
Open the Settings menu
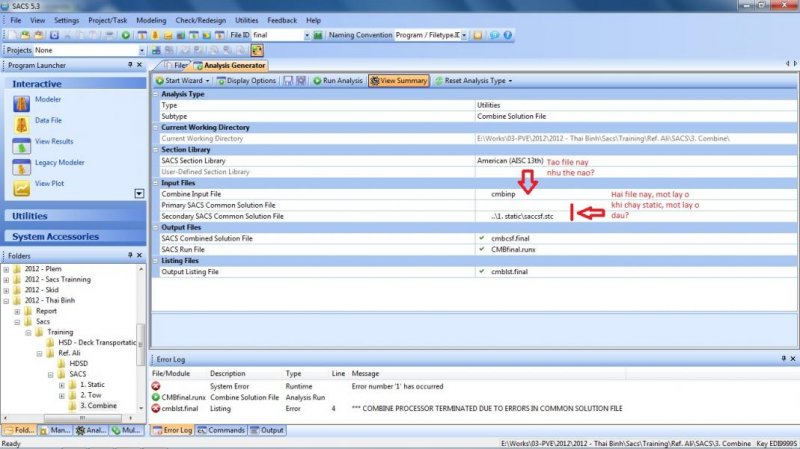[x=66, y=20]
